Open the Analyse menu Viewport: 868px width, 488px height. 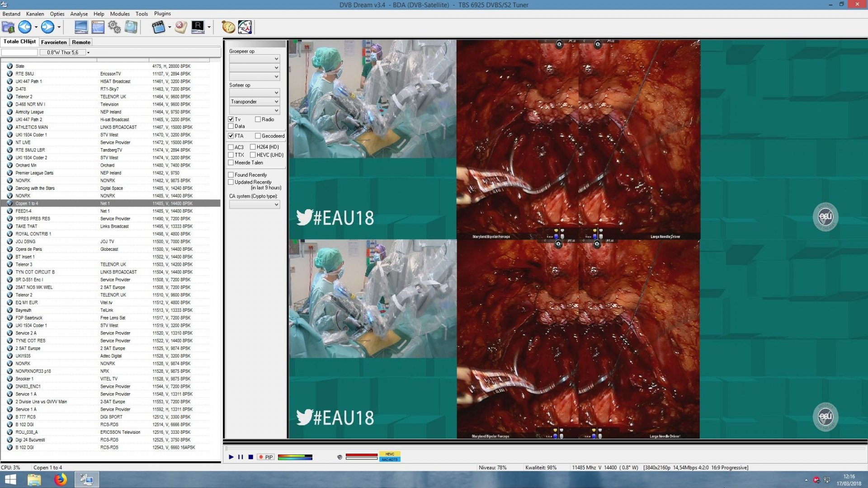click(79, 14)
